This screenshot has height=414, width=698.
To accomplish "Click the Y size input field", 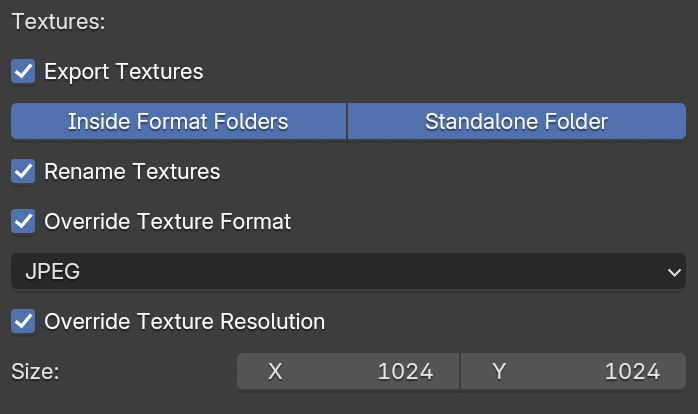I will click(x=574, y=372).
